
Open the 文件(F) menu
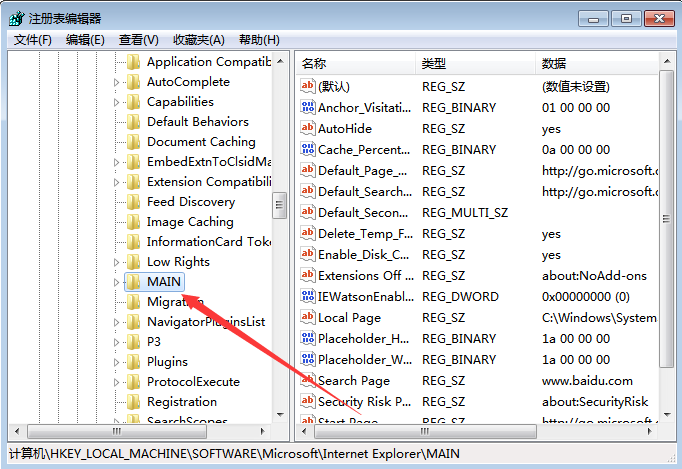pos(33,40)
